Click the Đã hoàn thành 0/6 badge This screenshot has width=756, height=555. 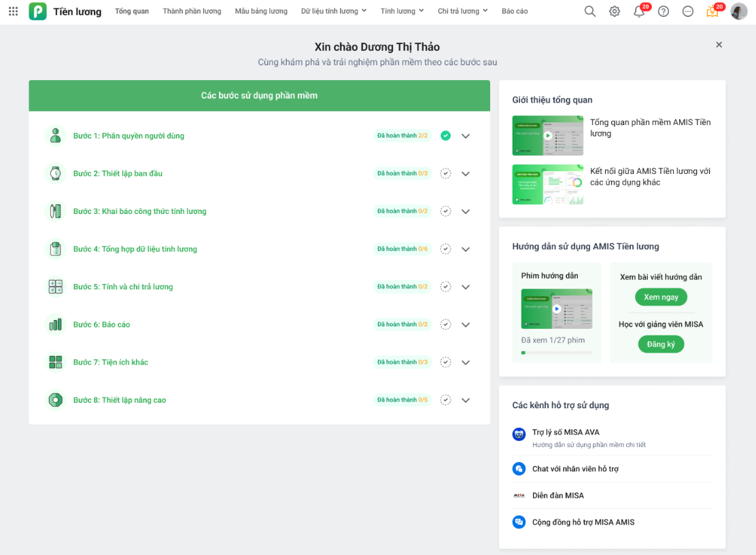pyautogui.click(x=402, y=249)
